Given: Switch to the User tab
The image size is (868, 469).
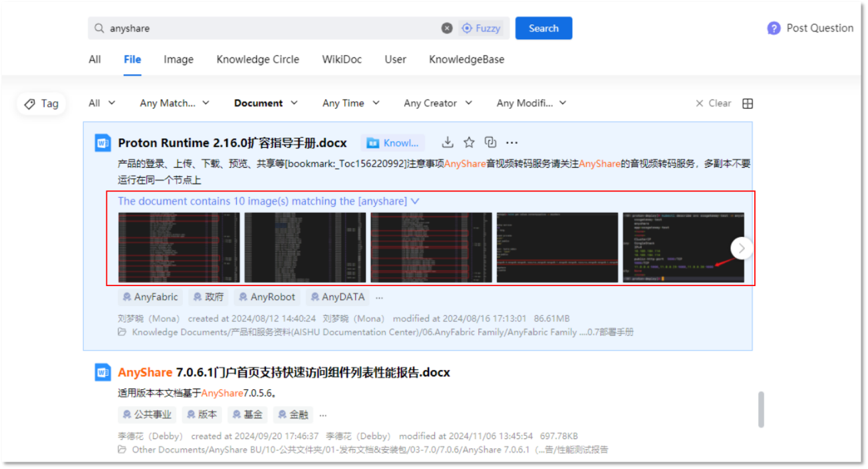Looking at the screenshot, I should (395, 59).
